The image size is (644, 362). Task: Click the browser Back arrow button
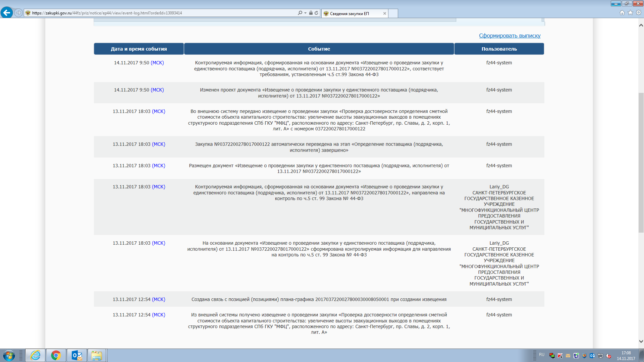7,13
